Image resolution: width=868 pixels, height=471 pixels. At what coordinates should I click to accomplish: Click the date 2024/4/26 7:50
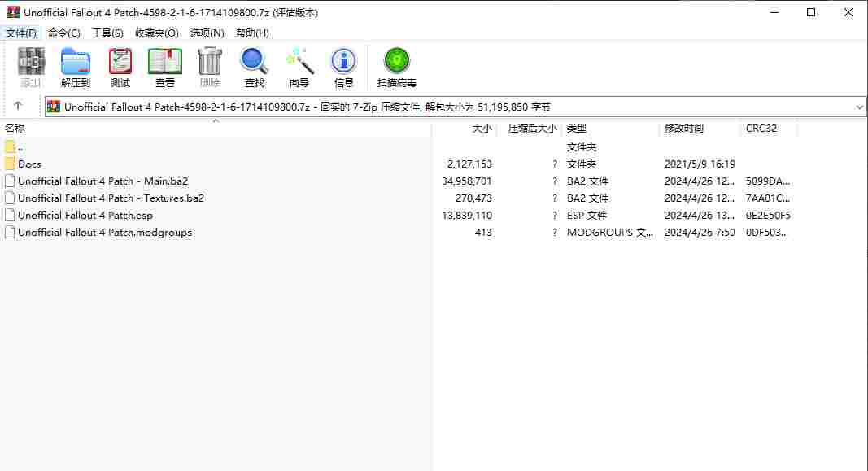pyautogui.click(x=700, y=233)
